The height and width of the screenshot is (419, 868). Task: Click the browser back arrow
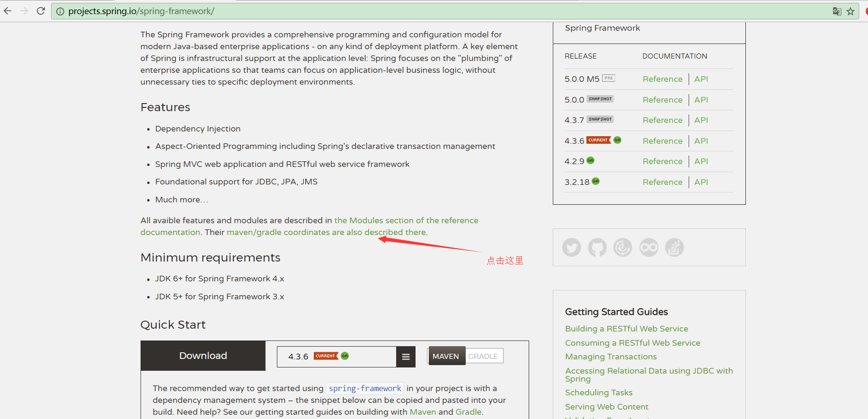pos(8,11)
